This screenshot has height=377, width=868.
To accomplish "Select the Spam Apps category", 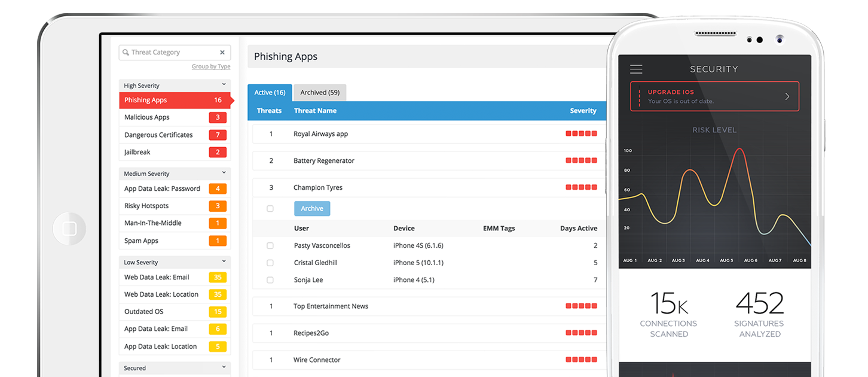I will (x=175, y=241).
